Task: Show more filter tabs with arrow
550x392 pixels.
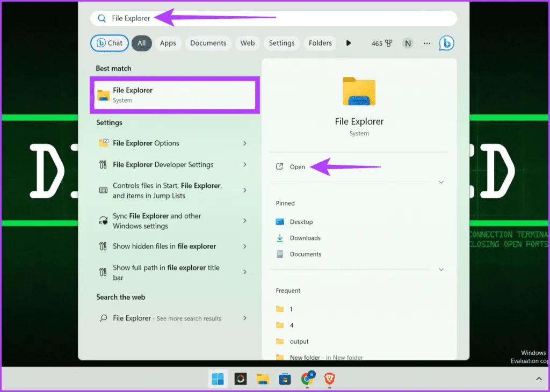Action: coord(349,43)
